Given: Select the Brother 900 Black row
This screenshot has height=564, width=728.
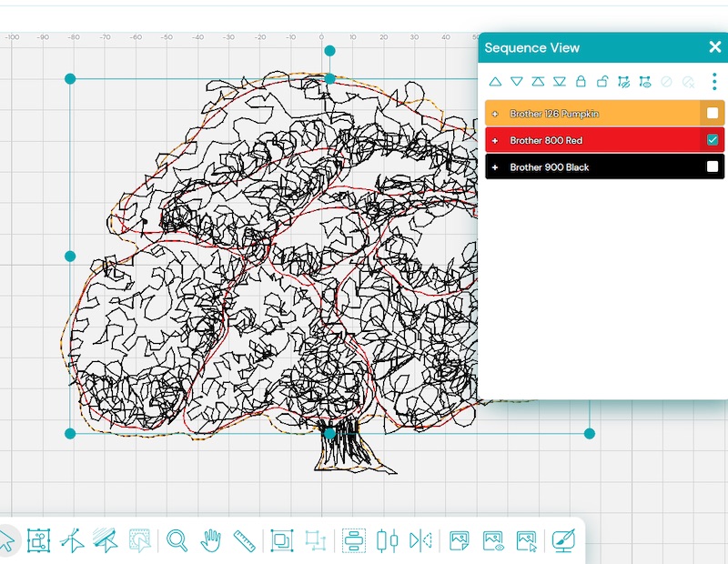Looking at the screenshot, I should tap(604, 167).
